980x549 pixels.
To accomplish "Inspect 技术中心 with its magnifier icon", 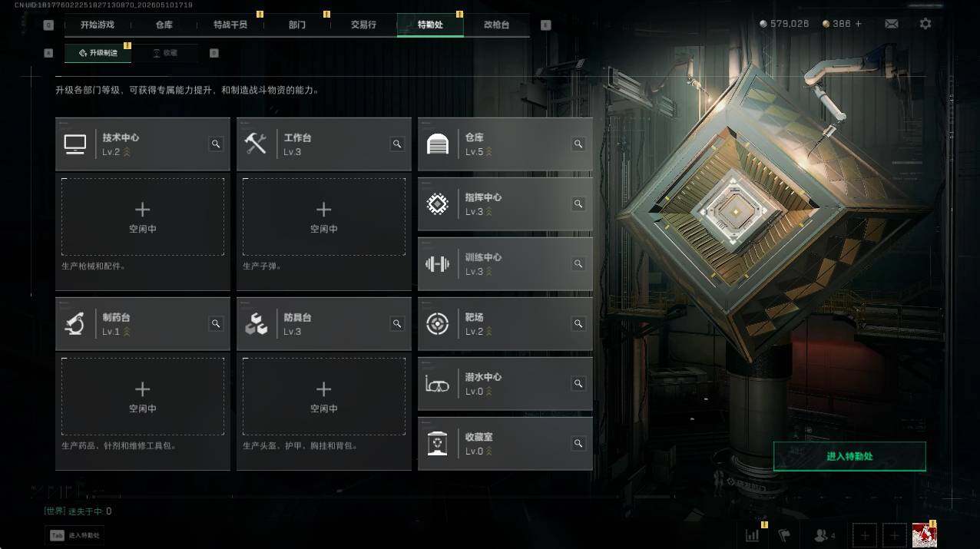I will [x=217, y=144].
